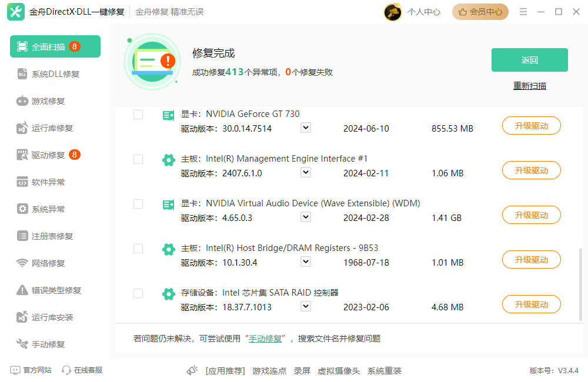Check the NVIDIA GeForce GT 730 driver checkbox
Screen dimensions: 588x382
pos(138,115)
